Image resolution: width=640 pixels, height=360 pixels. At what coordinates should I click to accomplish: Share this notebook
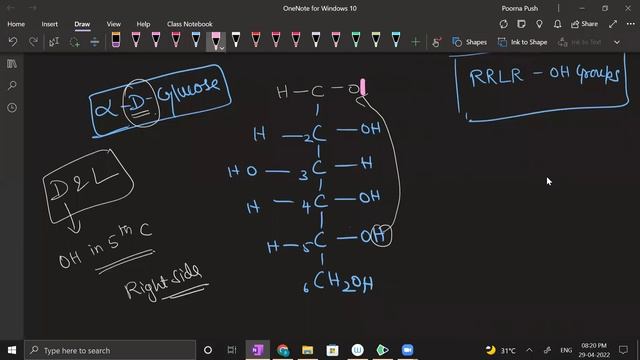[x=584, y=24]
